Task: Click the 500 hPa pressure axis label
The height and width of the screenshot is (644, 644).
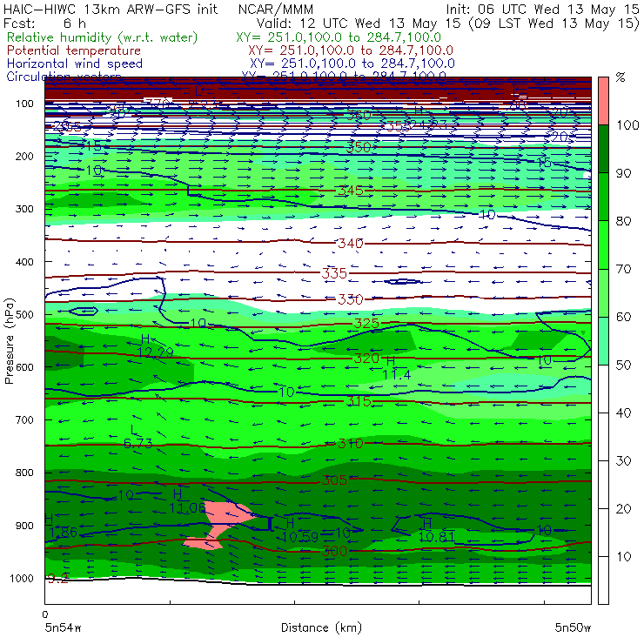Action: pyautogui.click(x=24, y=314)
